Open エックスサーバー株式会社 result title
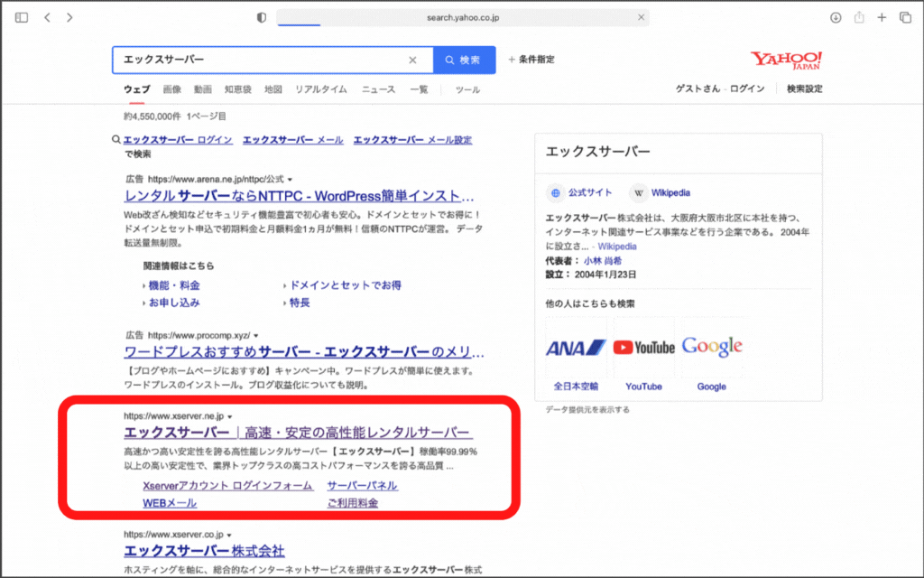The width and height of the screenshot is (924, 578). [205, 551]
